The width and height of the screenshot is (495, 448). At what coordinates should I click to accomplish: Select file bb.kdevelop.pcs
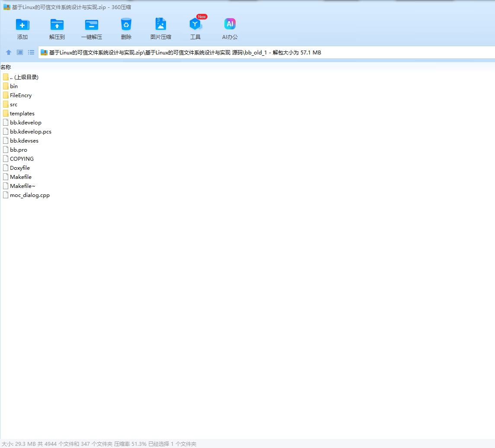[31, 132]
